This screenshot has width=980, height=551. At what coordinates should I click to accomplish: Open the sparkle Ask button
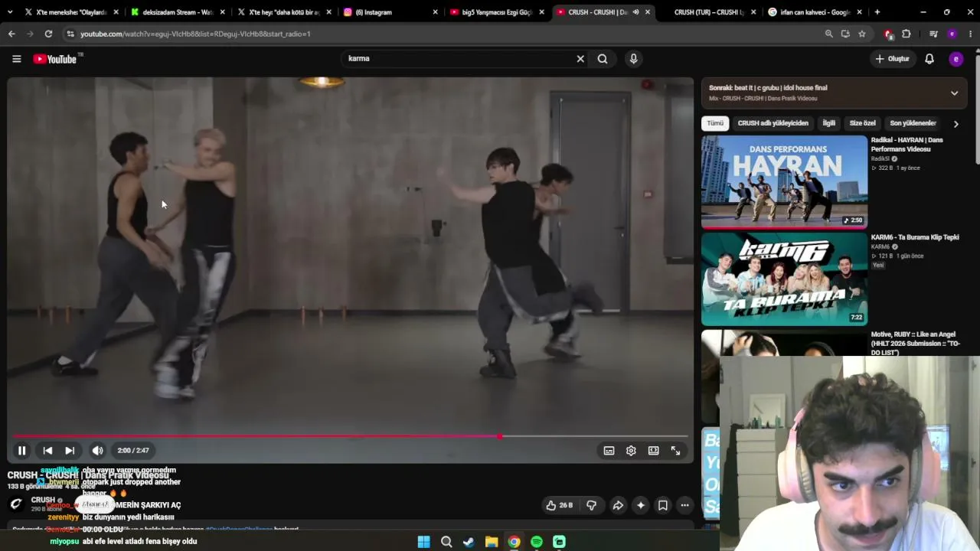point(641,505)
